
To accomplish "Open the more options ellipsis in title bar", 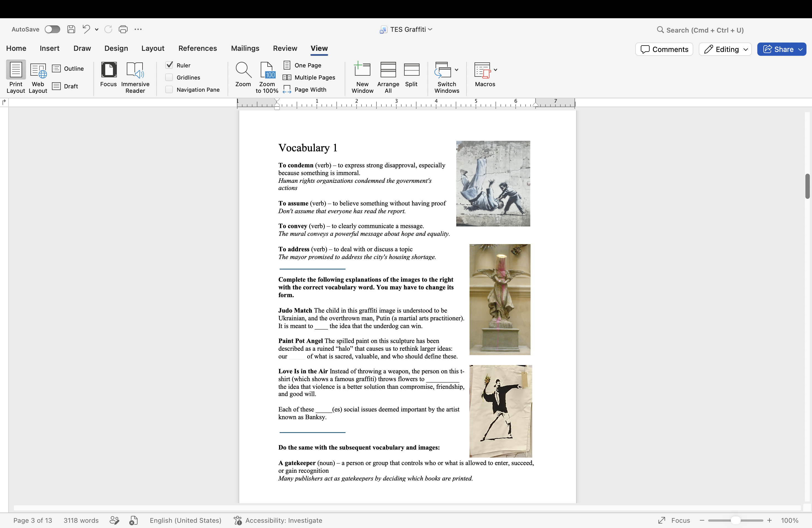I will coord(138,29).
